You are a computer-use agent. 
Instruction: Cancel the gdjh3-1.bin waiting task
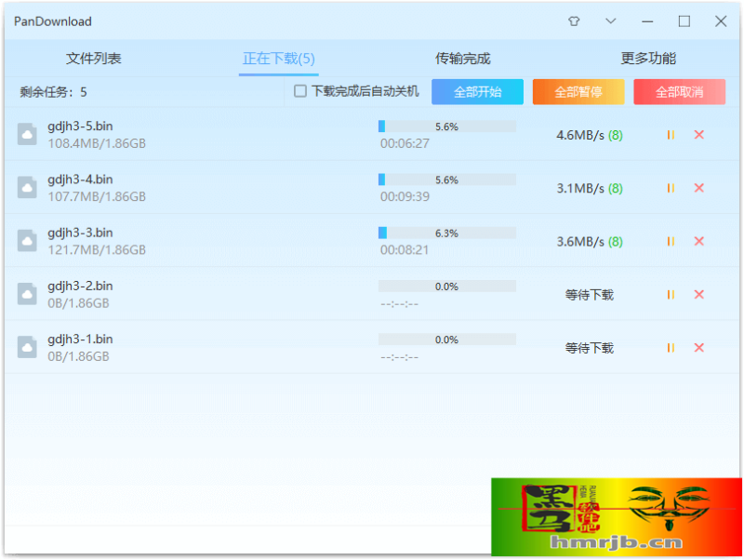[x=698, y=347]
